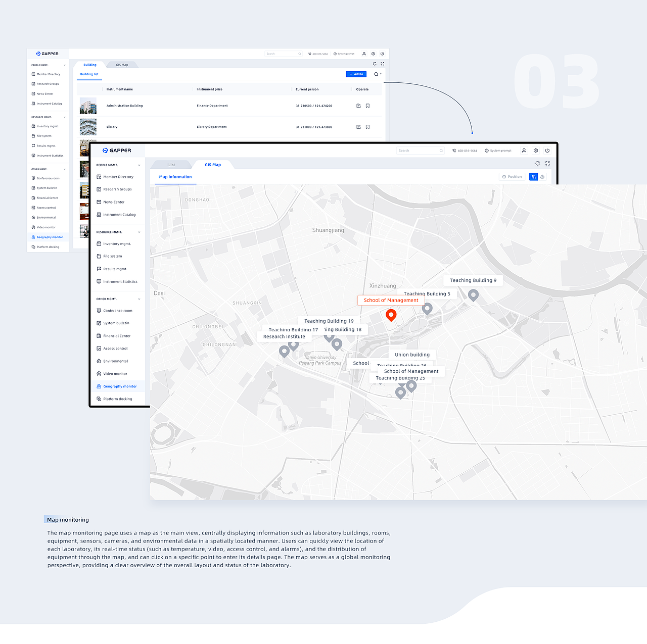The height and width of the screenshot is (644, 647).
Task: Click the Position button
Action: (512, 177)
